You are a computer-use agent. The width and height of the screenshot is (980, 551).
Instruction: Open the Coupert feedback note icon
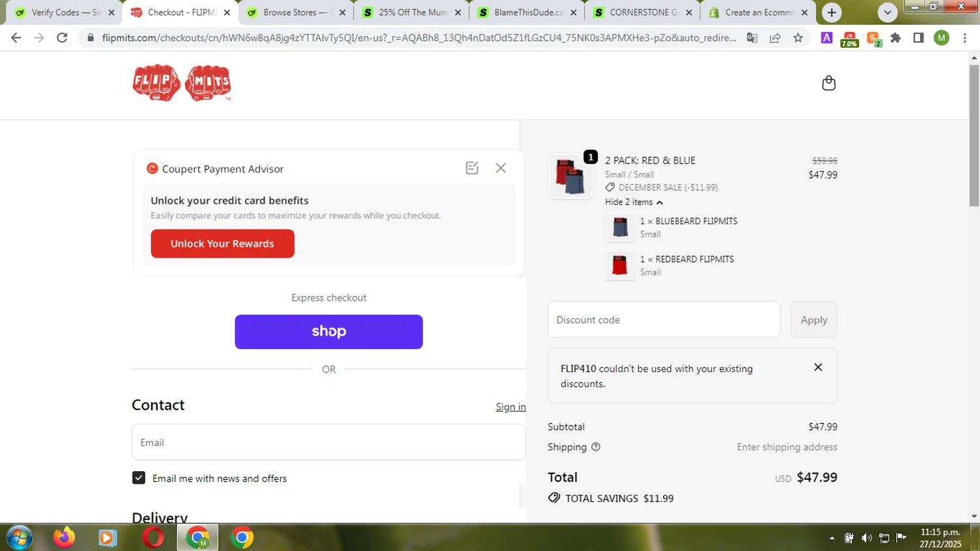point(472,168)
